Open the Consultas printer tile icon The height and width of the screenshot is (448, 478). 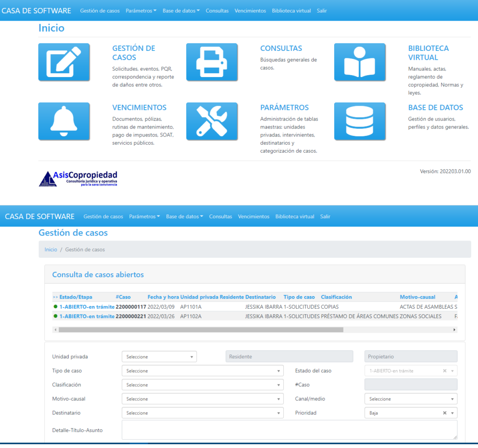[211, 62]
